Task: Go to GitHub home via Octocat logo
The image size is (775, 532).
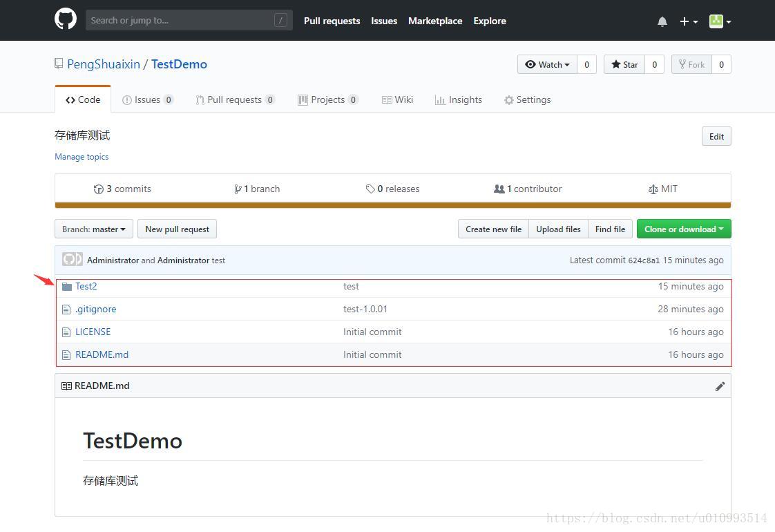Action: (x=65, y=19)
